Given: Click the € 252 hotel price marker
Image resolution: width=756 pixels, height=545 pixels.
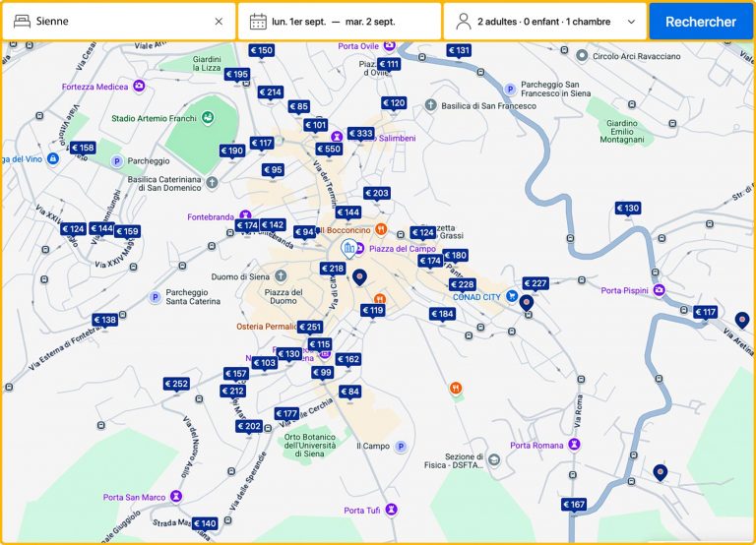Looking at the screenshot, I should point(176,384).
